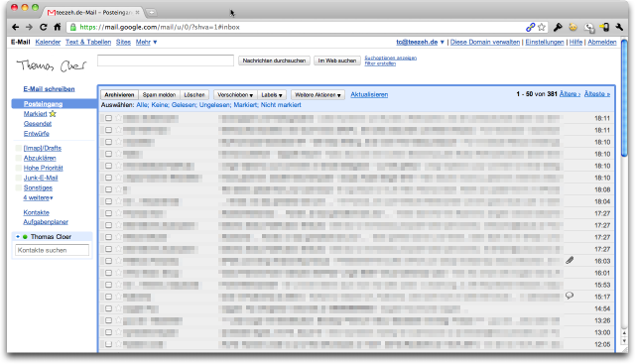Open the Kalender link in top bar

(48, 42)
